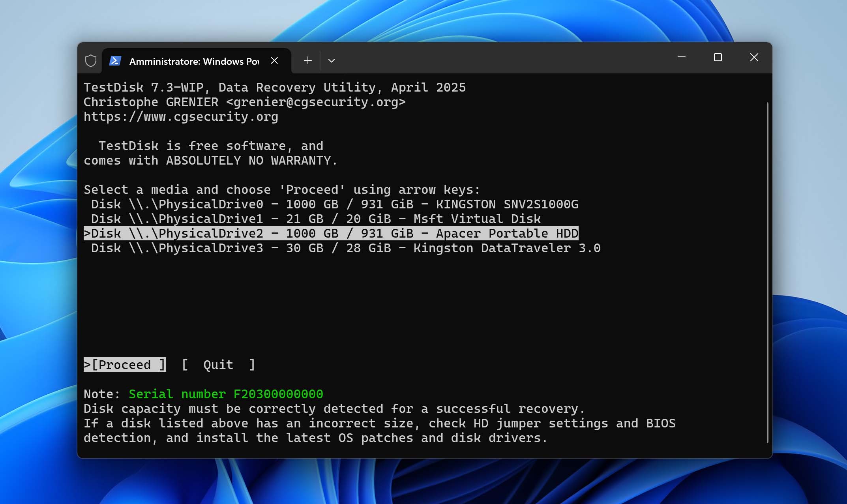
Task: Click the 'Select a media and choose' prompt line
Action: coord(282,190)
